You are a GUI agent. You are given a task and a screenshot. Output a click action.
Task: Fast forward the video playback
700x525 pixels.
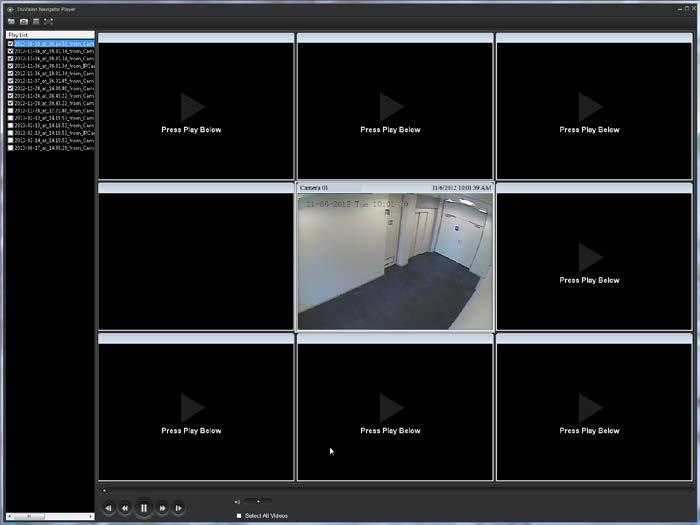click(162, 508)
